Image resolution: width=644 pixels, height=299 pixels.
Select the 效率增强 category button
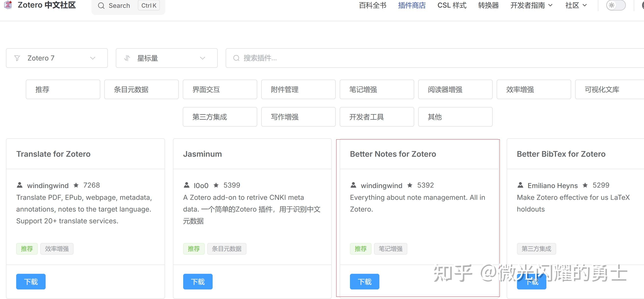point(534,89)
